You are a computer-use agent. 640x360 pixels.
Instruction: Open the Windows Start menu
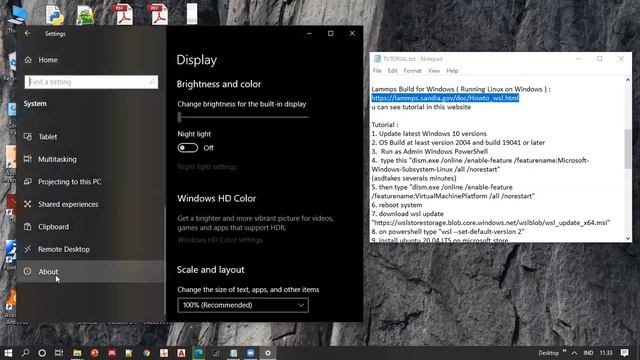pos(8,353)
